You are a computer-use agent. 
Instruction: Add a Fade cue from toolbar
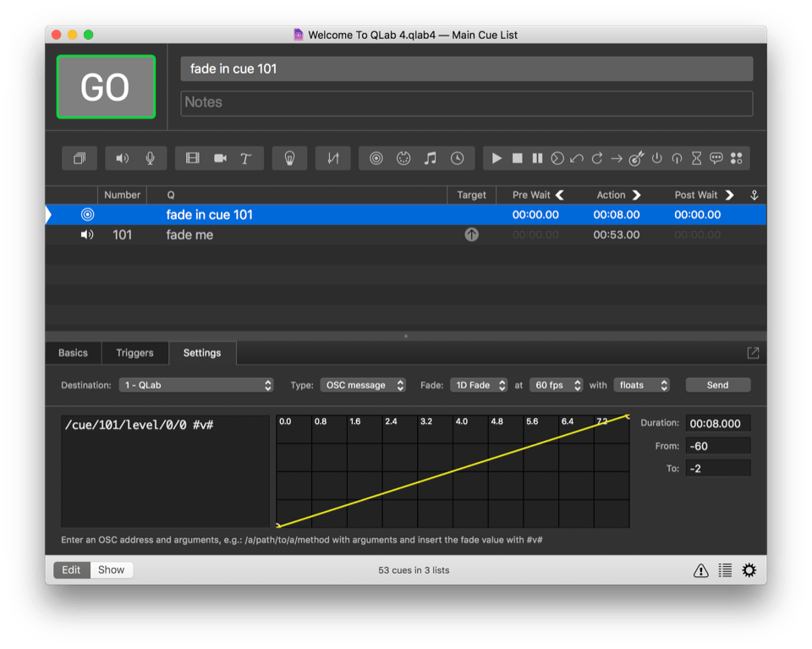click(333, 158)
